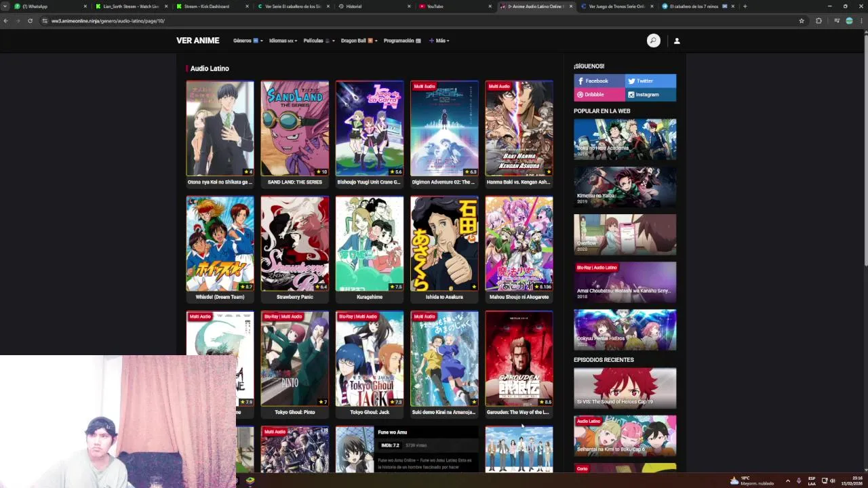Click the Kuragehime title link
The image size is (868, 488).
click(x=369, y=297)
